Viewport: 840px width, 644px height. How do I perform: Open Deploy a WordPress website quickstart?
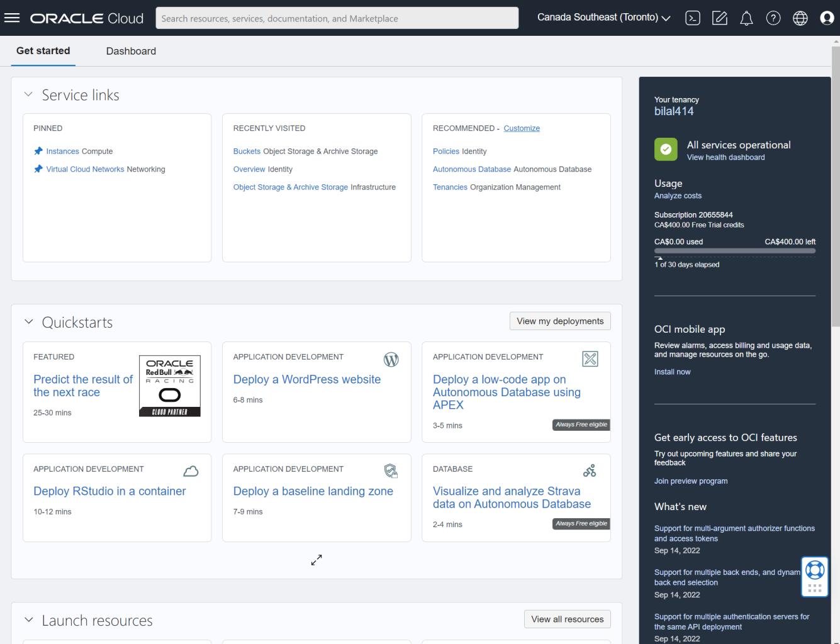point(307,379)
